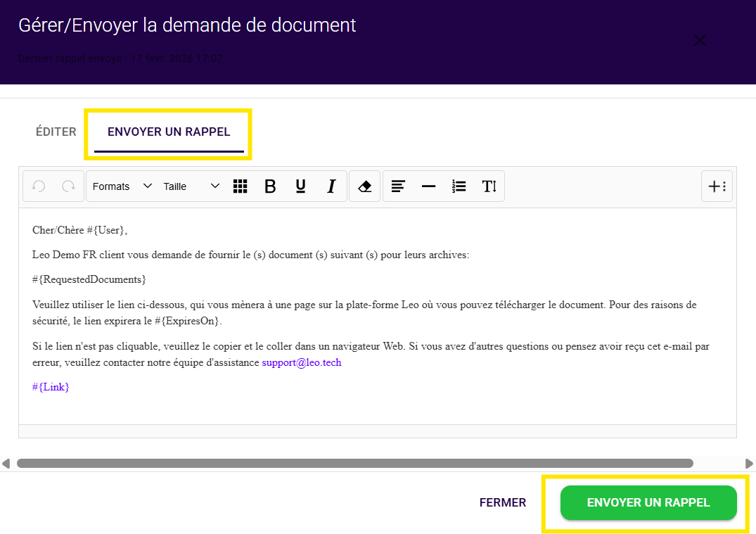Open text alignment options
The image size is (756, 534).
[398, 186]
